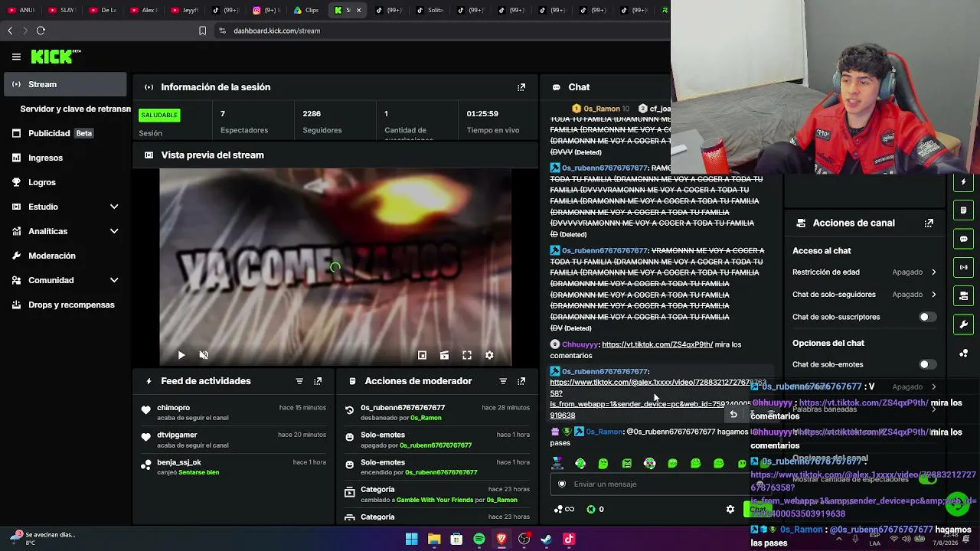Switch to the Clips browser tab

click(x=305, y=10)
